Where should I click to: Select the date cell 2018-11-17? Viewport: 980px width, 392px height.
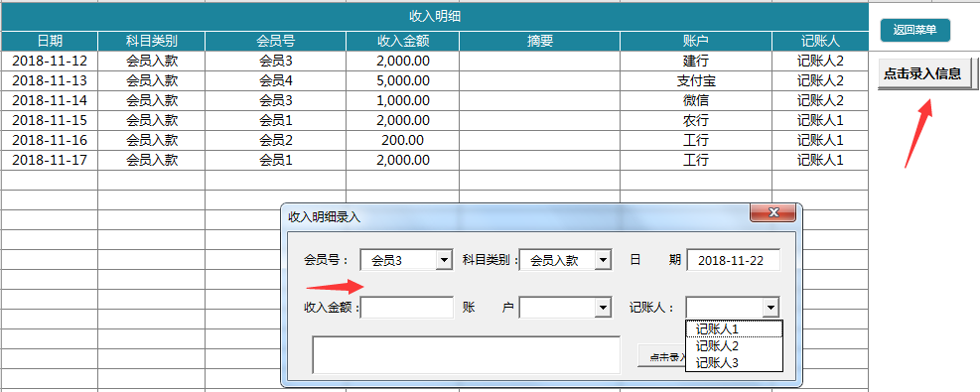(x=50, y=160)
